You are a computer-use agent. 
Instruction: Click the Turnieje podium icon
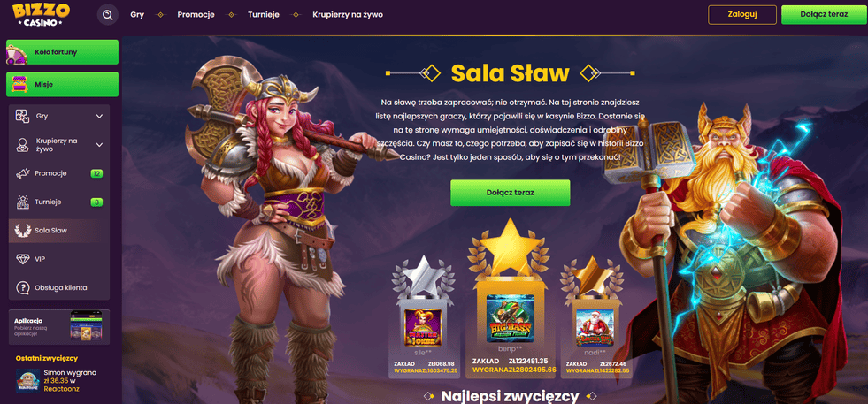(x=23, y=202)
